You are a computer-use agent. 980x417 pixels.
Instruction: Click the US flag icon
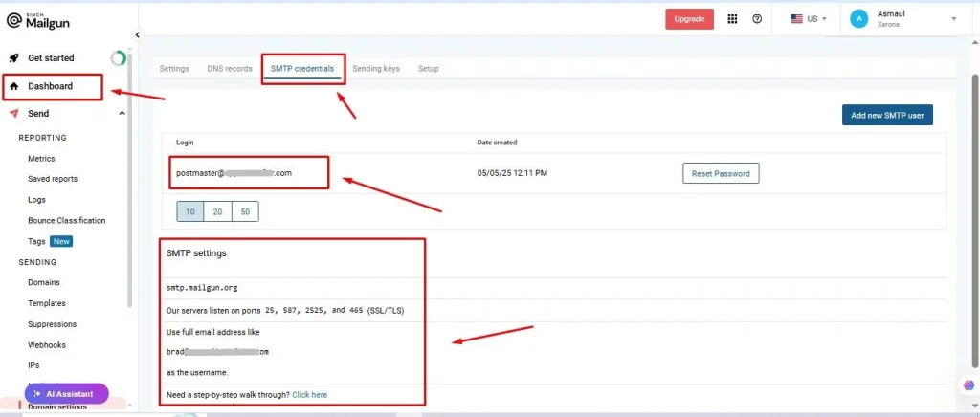(x=796, y=19)
